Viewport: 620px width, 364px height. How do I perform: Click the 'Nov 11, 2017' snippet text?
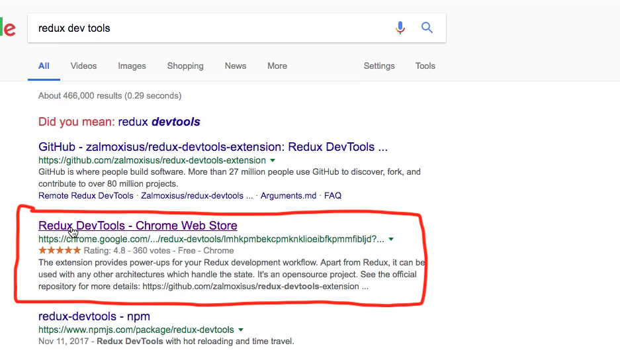click(64, 341)
